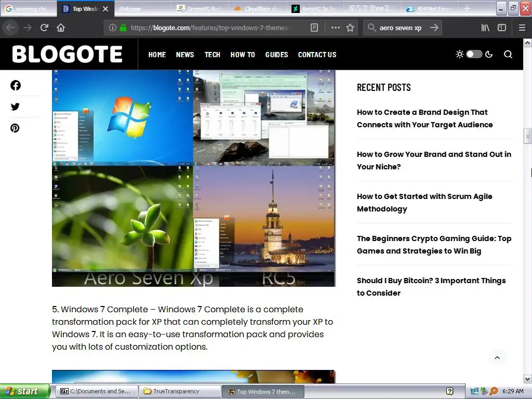The height and width of the screenshot is (399, 532).
Task: Open page actions three-dot menu
Action: 335,28
